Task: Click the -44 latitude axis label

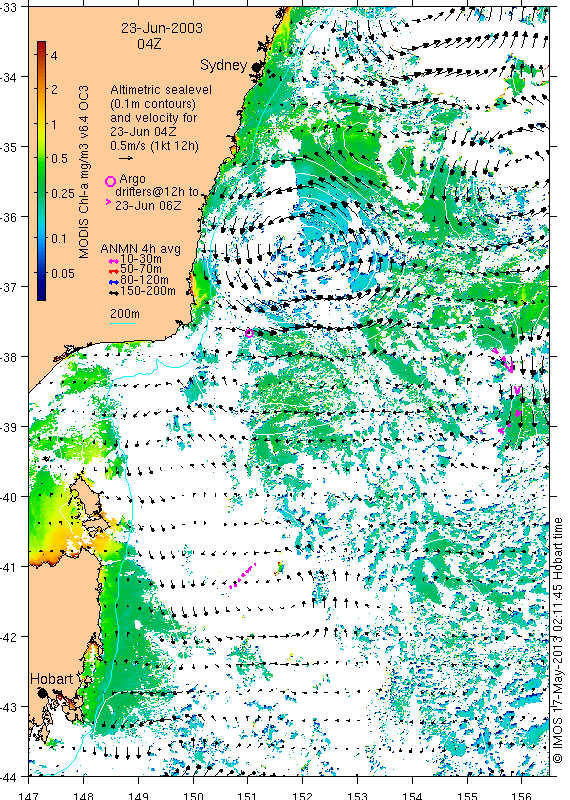Action: click(9, 777)
